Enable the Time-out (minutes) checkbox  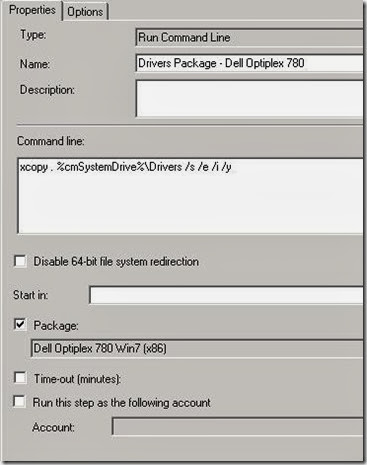tap(20, 378)
